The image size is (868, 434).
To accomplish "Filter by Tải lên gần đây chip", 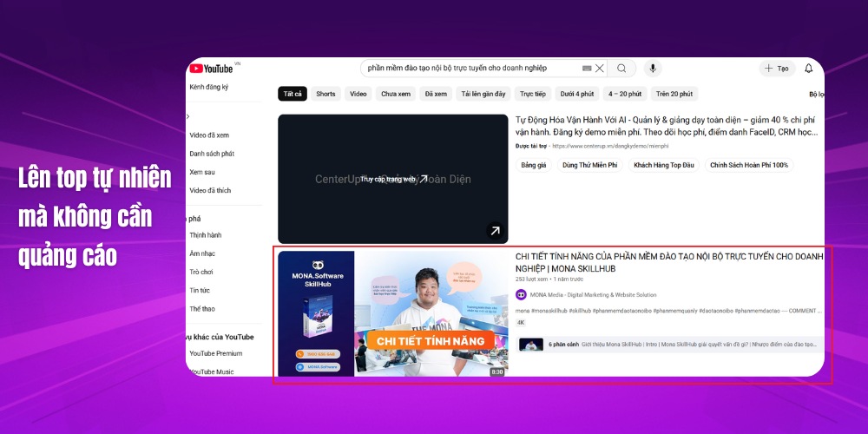I will coord(483,94).
